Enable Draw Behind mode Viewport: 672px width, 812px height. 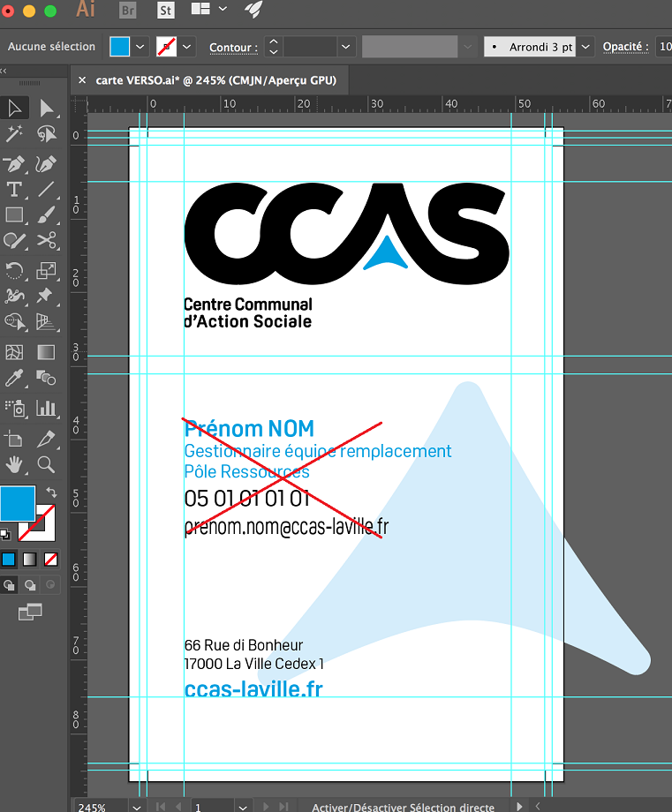30,584
